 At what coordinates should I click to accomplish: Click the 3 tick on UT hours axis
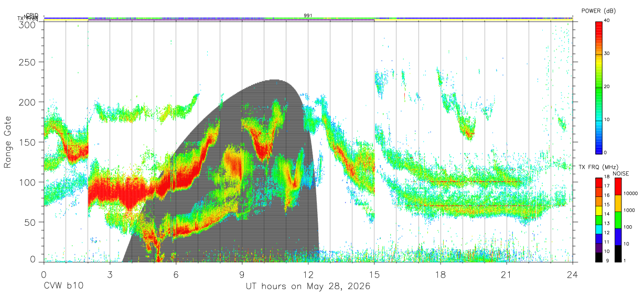click(110, 274)
